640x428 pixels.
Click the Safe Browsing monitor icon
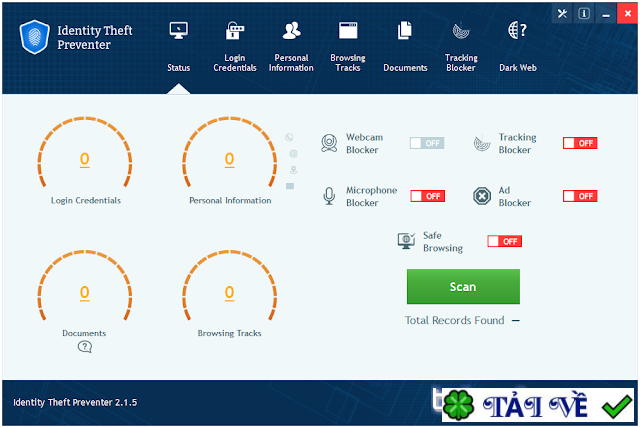(406, 241)
